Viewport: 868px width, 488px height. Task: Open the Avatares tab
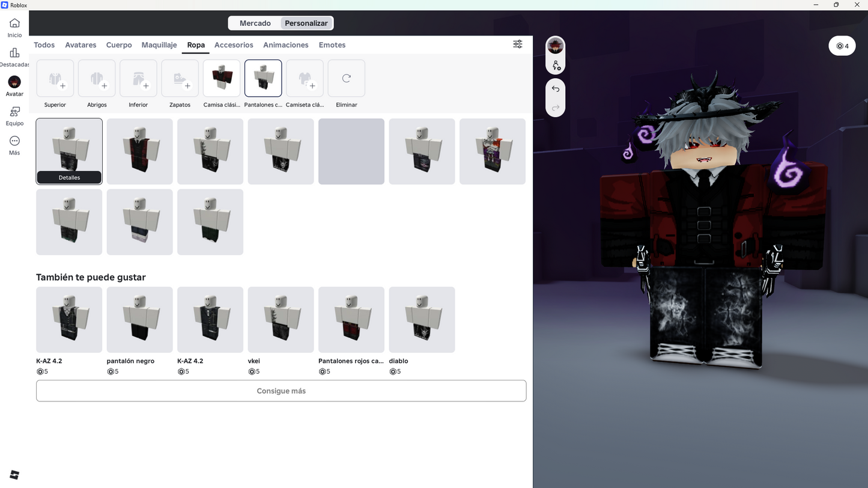coord(80,45)
